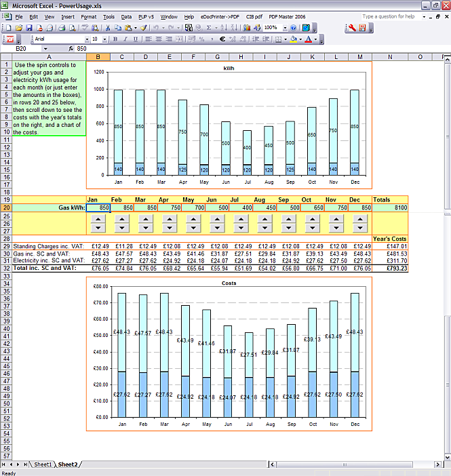The image size is (451, 476).
Task: Click the New workbook icon
Action: [x=9, y=28]
